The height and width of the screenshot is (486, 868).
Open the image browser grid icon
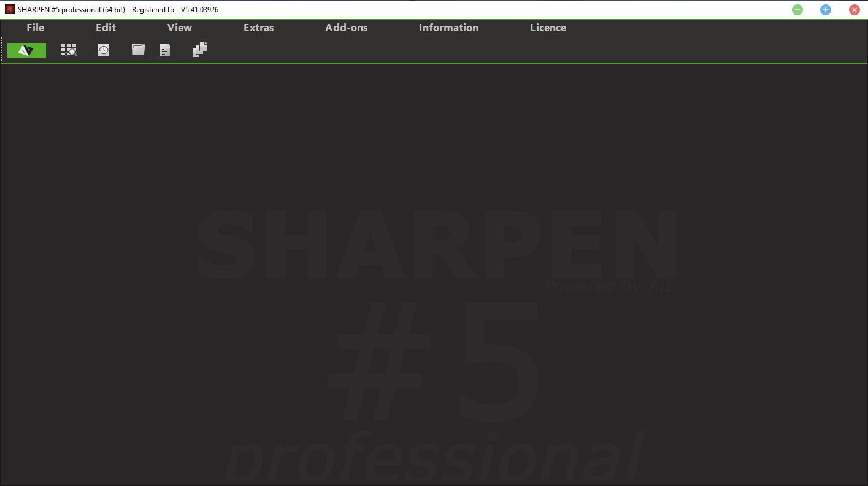[x=69, y=50]
